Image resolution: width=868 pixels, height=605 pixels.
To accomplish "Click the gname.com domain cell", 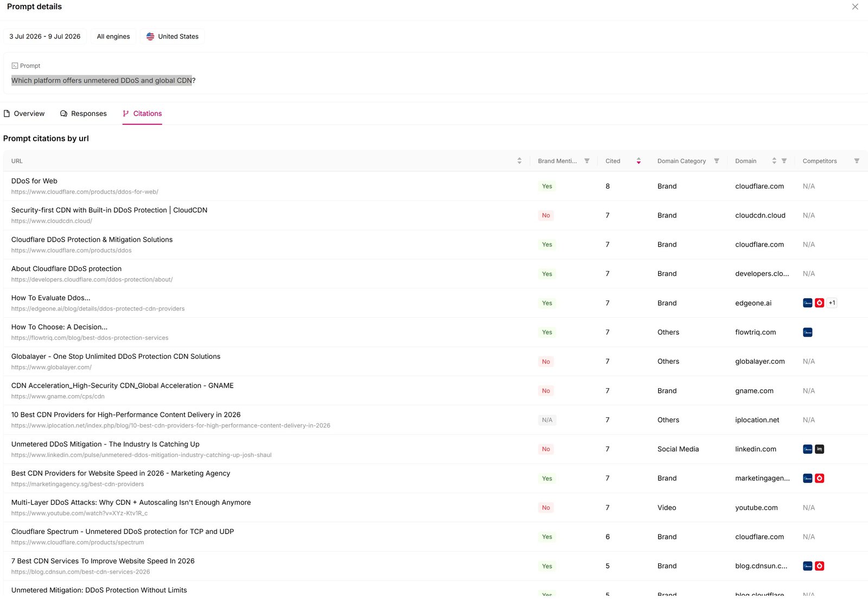I will point(754,391).
